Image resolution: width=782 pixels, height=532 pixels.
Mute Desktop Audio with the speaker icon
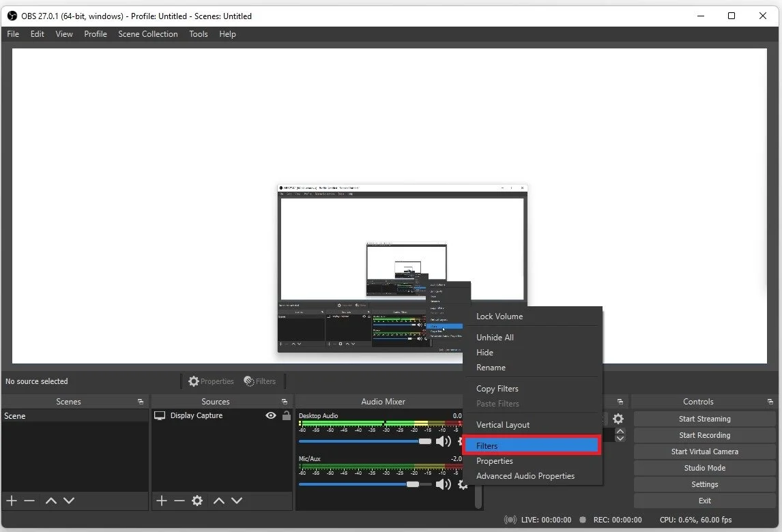point(444,441)
